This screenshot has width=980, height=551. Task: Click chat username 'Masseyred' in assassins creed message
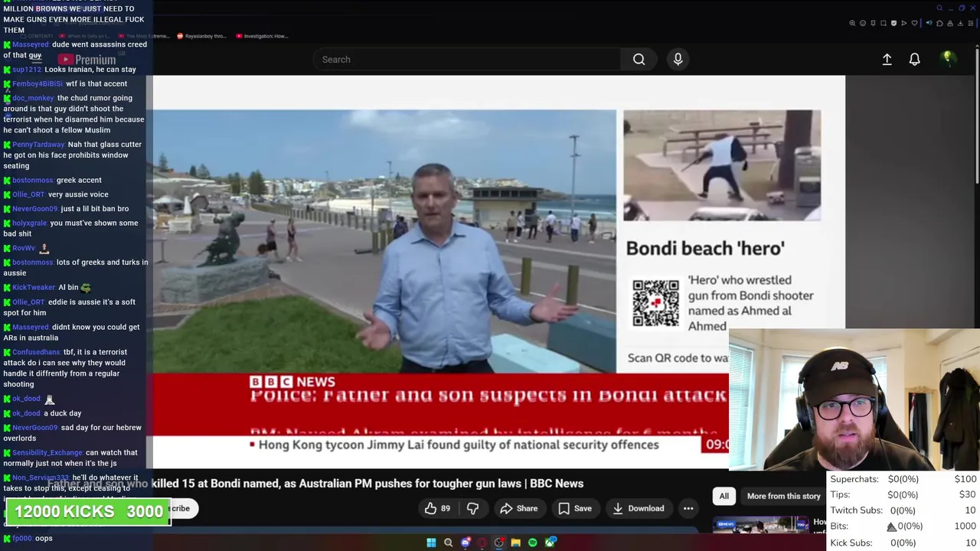coord(31,44)
